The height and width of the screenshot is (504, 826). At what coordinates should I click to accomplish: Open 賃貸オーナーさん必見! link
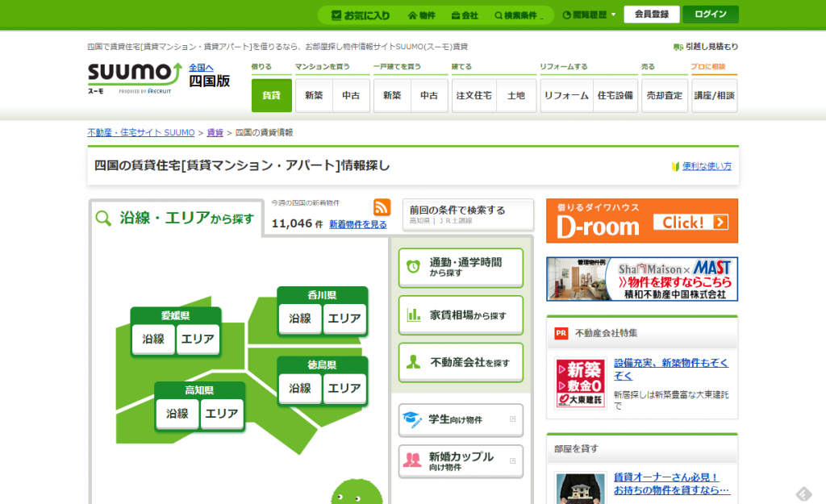click(672, 484)
